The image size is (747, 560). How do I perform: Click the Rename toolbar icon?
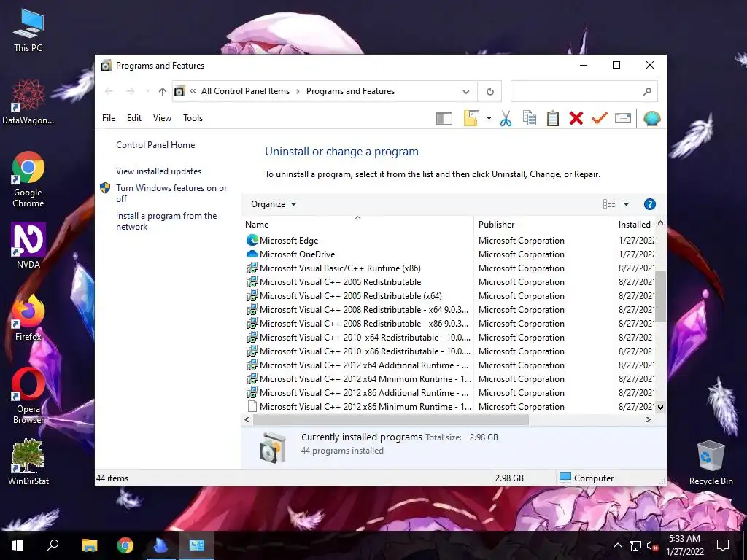[623, 118]
